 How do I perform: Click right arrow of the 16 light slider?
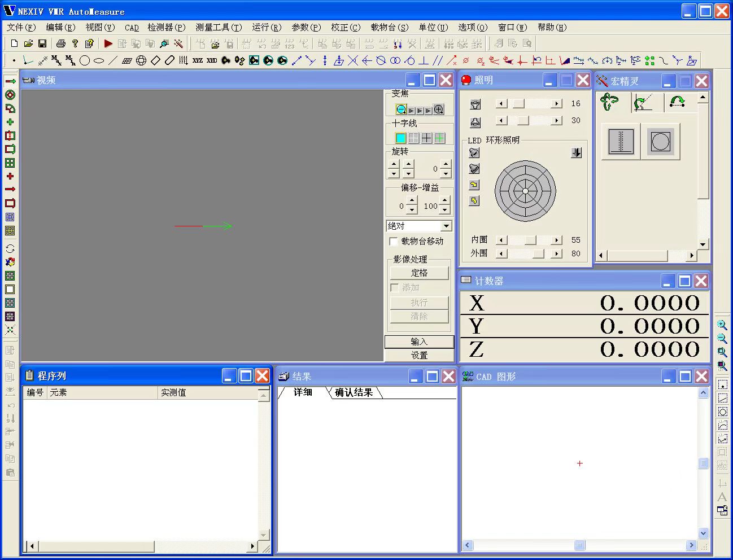coord(557,104)
